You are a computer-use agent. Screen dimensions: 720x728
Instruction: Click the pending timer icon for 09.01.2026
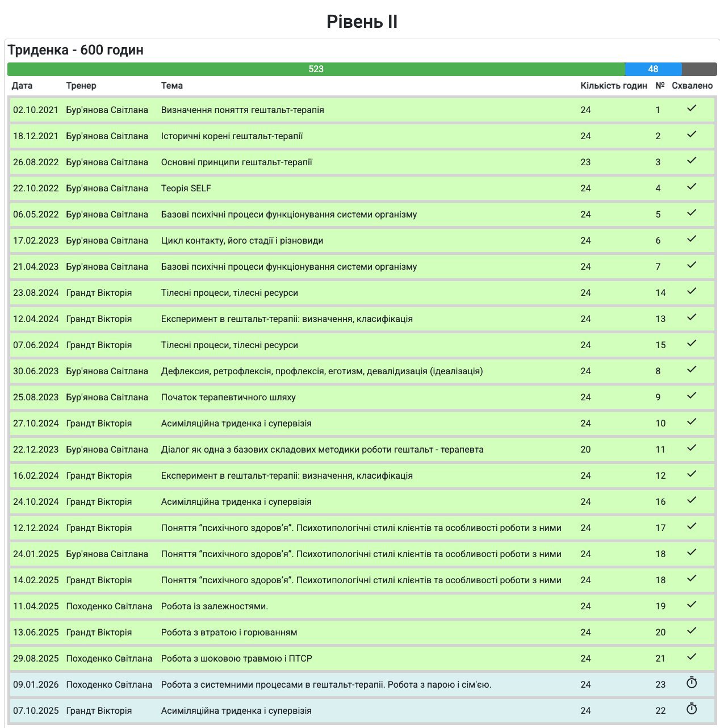[691, 683]
